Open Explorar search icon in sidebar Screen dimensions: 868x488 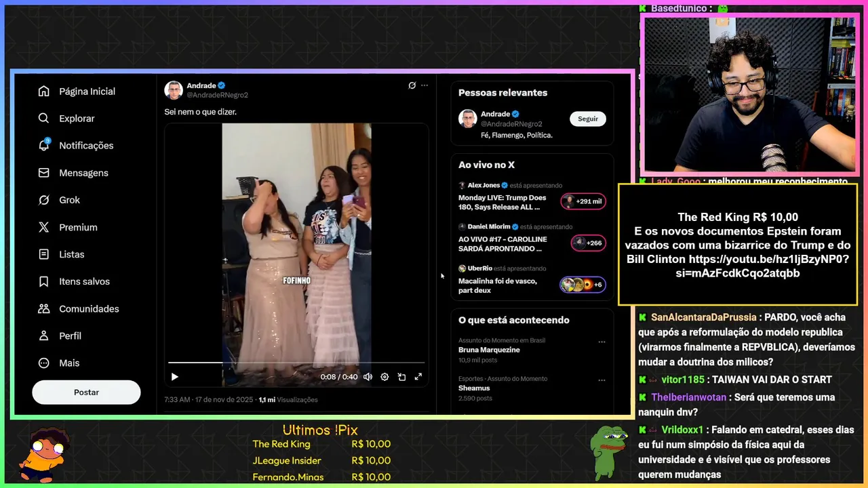click(x=43, y=119)
